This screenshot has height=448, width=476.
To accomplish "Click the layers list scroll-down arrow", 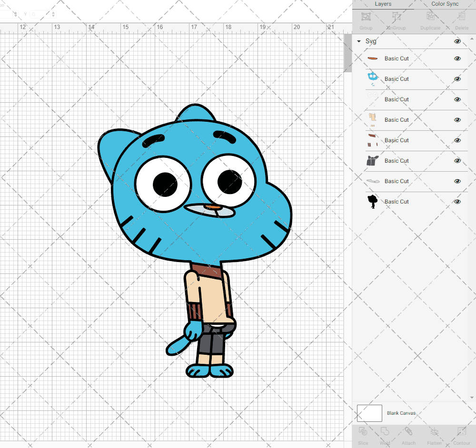I will 471,397.
